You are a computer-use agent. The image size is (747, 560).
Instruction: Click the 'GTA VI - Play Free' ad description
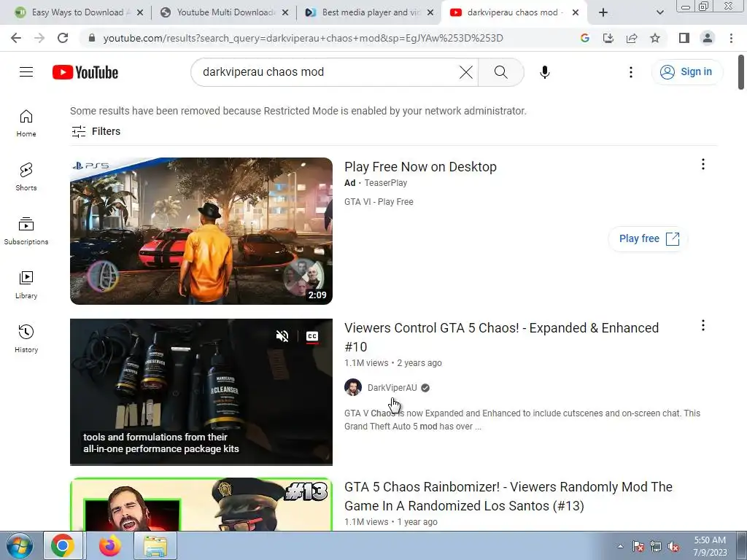tap(379, 202)
